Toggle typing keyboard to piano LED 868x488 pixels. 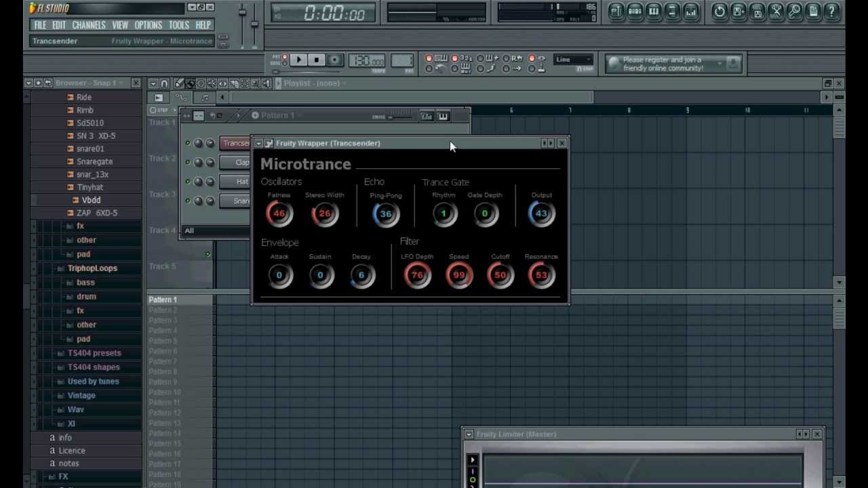pos(429,59)
